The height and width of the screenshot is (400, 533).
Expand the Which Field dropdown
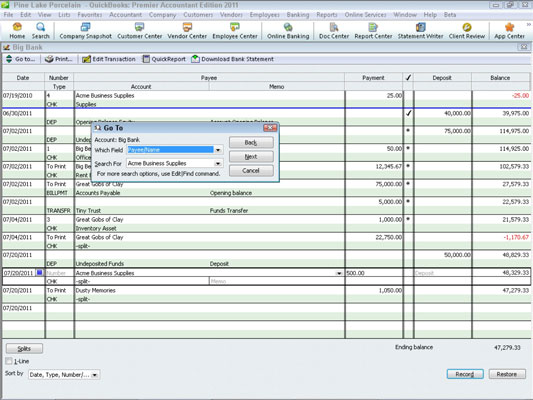(x=218, y=150)
